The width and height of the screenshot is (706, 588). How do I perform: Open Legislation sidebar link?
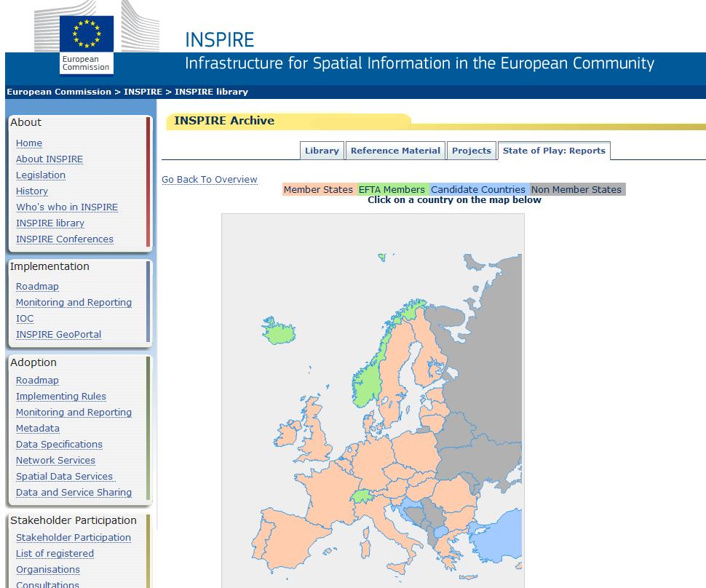pos(41,175)
